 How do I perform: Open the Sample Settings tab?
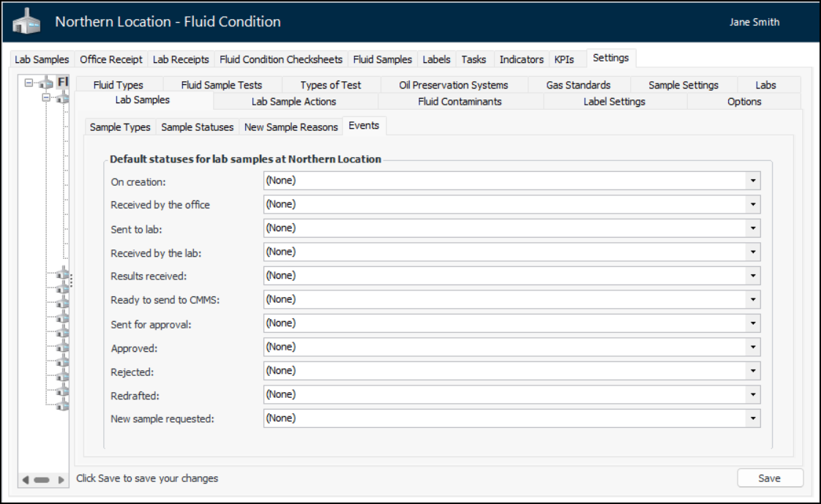point(683,85)
